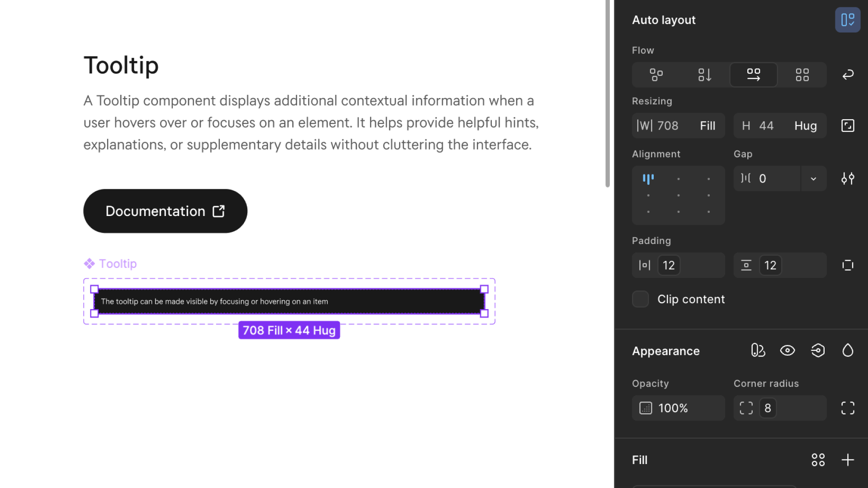Expand individual padding controls icon
This screenshot has height=488, width=868.
pos(848,265)
